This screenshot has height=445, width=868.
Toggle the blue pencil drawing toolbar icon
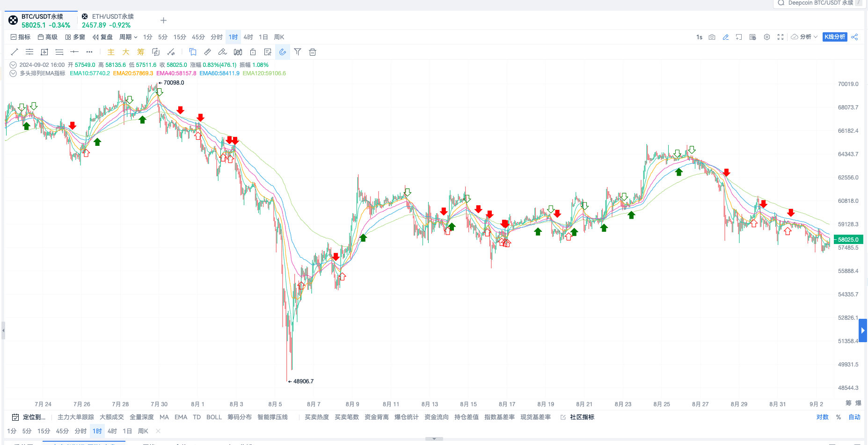click(x=726, y=37)
